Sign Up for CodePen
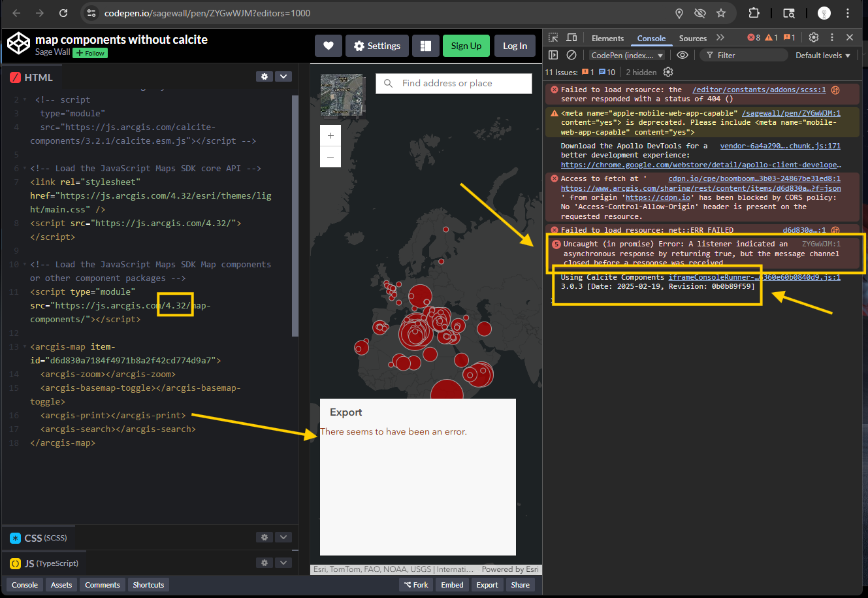The width and height of the screenshot is (868, 598). click(x=466, y=46)
